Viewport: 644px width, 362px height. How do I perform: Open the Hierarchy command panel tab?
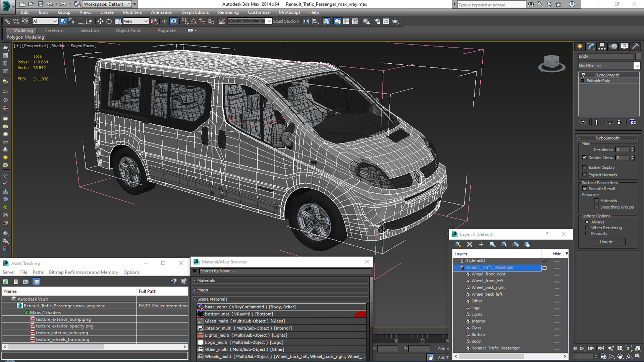point(602,47)
